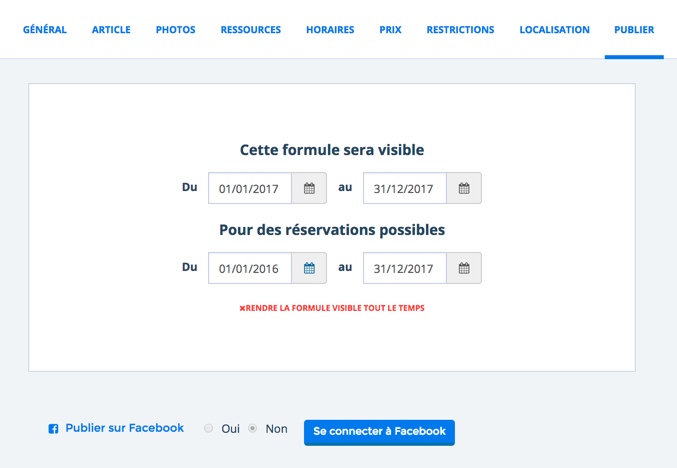
Task: Go to the Restrictions tab
Action: point(460,30)
